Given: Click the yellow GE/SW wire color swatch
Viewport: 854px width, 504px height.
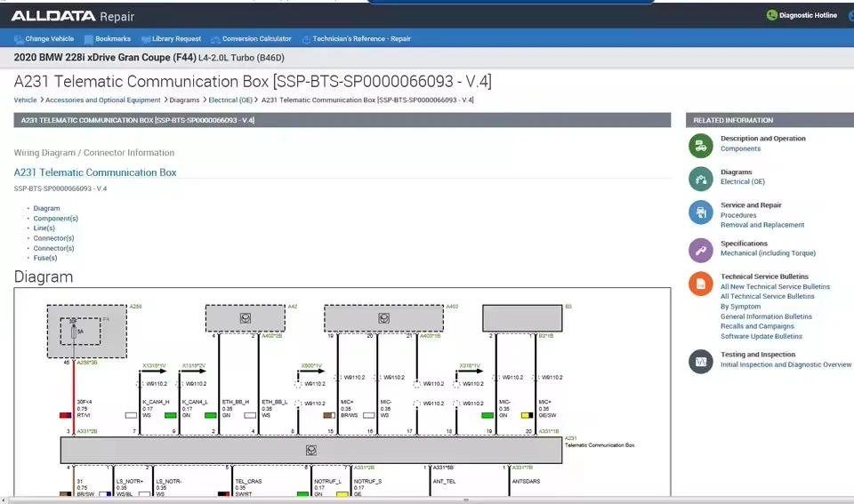Looking at the screenshot, I should 528,415.
